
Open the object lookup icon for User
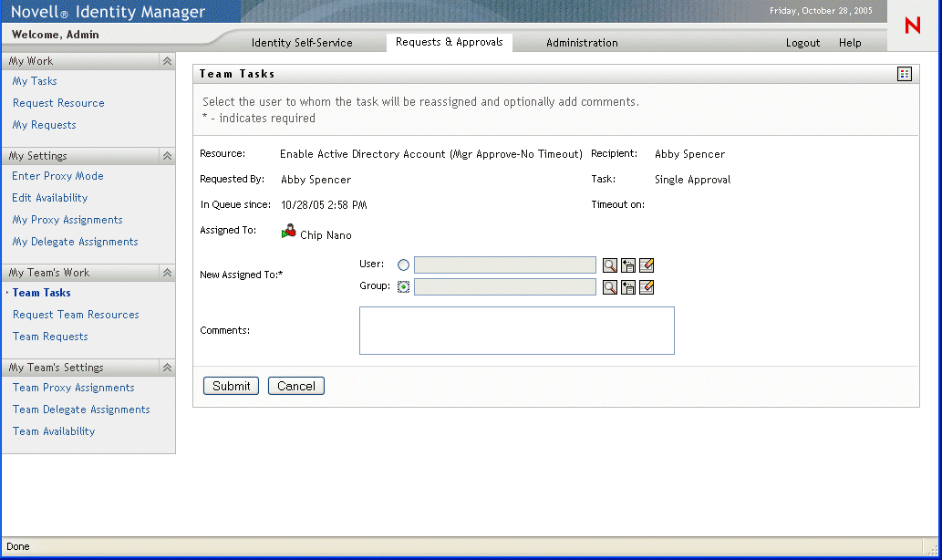click(610, 265)
